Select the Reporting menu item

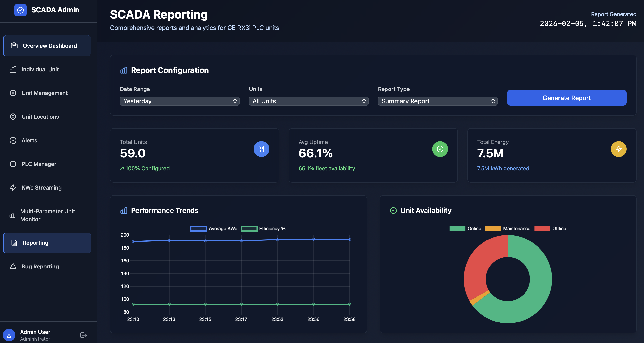point(47,243)
